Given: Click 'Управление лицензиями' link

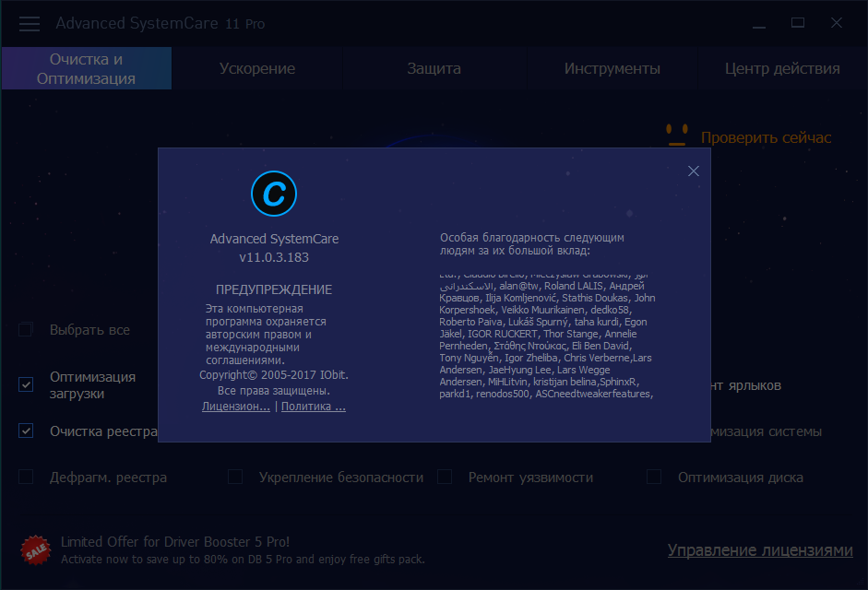Looking at the screenshot, I should 760,550.
